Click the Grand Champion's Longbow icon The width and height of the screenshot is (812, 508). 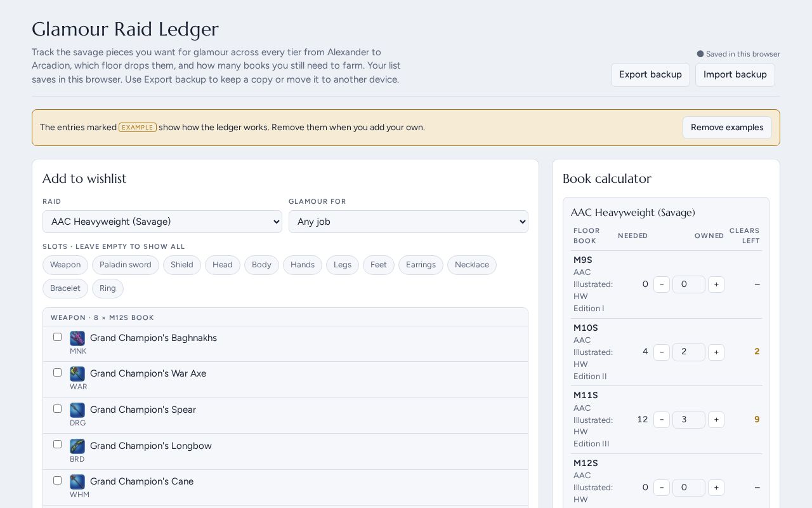point(77,446)
